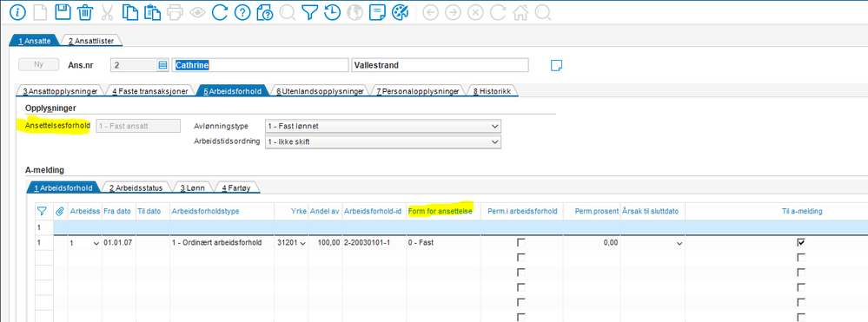Open the lookup icon in Ans.nr field
This screenshot has width=868, height=322.
162,65
